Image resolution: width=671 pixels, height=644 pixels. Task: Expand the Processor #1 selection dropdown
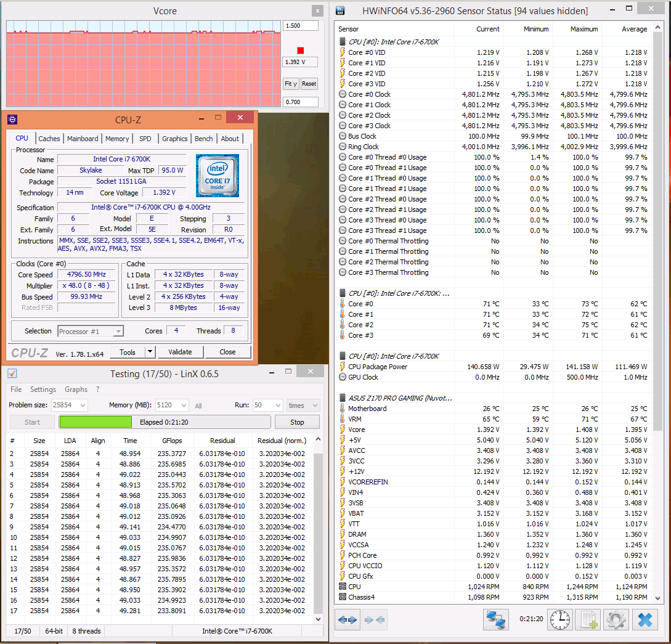tap(91, 331)
